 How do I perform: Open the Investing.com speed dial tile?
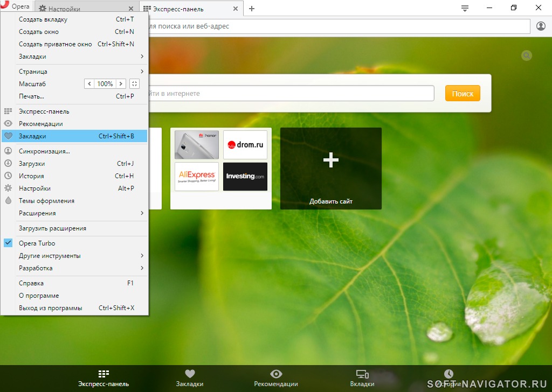245,177
